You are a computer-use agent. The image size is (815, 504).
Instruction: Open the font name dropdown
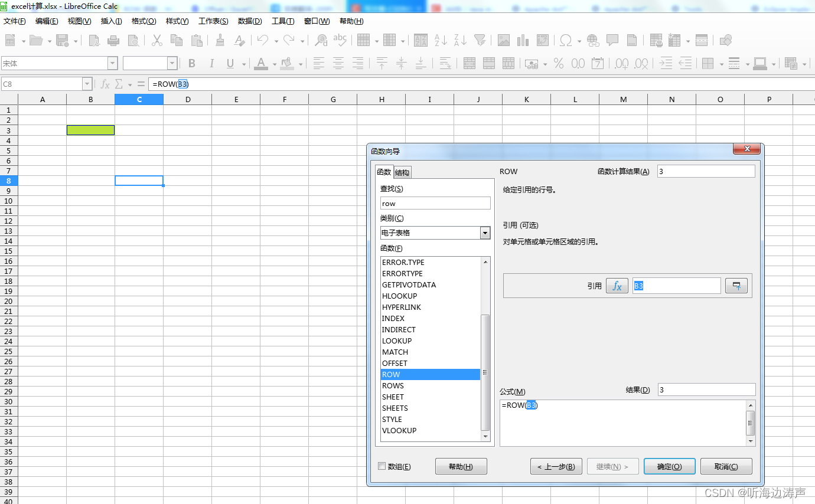tap(113, 63)
